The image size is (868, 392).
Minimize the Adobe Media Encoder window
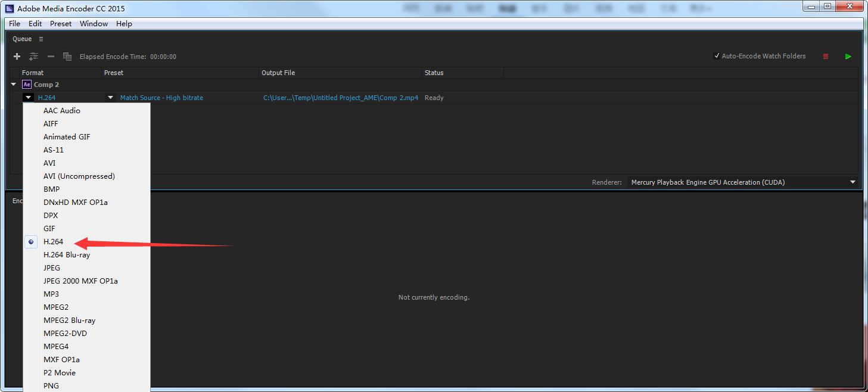[x=811, y=6]
